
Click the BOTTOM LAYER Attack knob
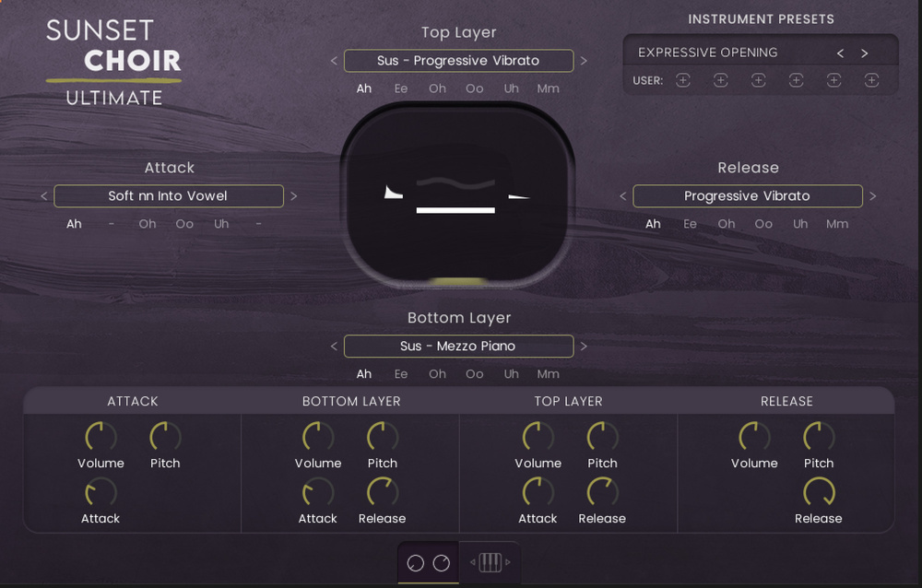coord(318,493)
